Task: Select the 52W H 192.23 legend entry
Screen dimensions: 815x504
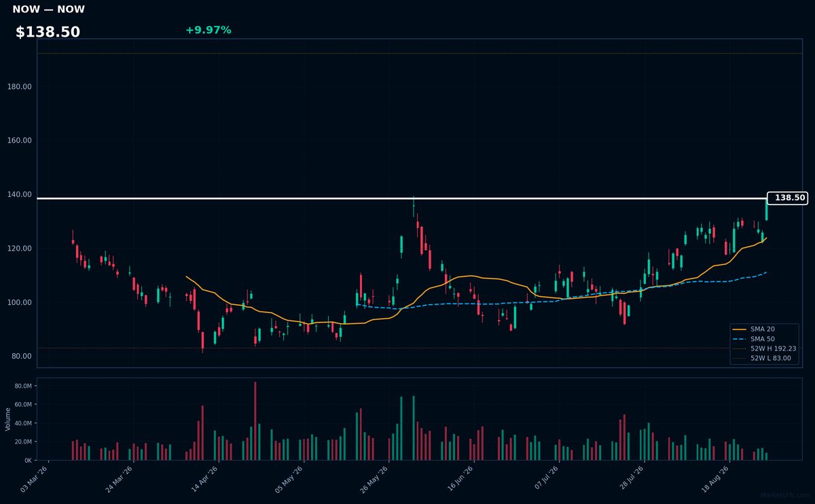Action: (763, 348)
